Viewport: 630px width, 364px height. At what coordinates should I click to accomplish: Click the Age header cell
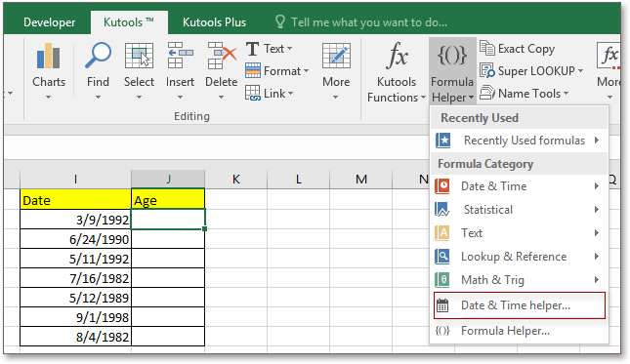(168, 200)
